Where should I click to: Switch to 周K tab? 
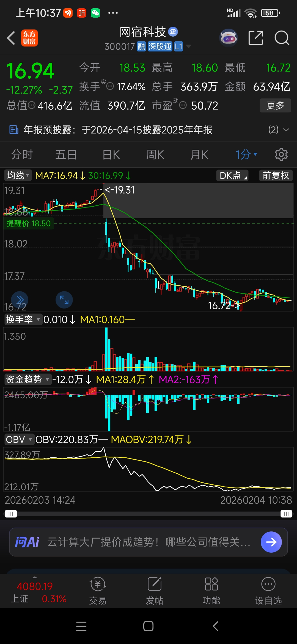155,154
